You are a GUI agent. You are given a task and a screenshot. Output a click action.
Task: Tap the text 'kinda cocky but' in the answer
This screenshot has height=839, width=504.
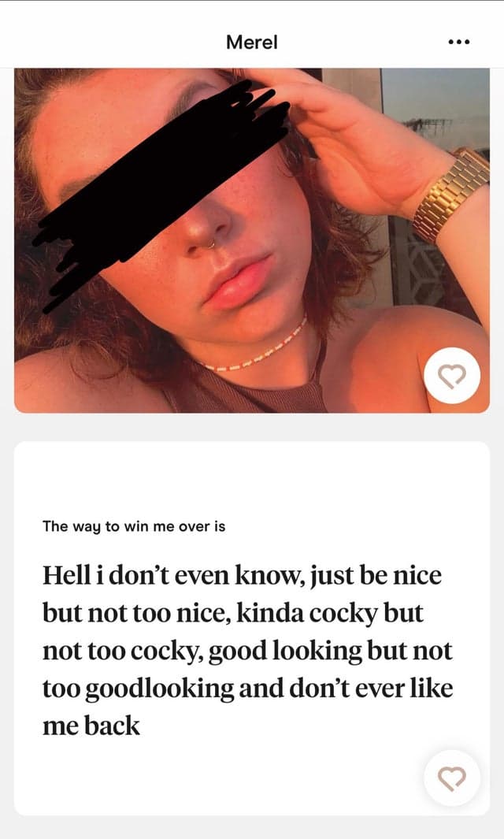(x=330, y=614)
